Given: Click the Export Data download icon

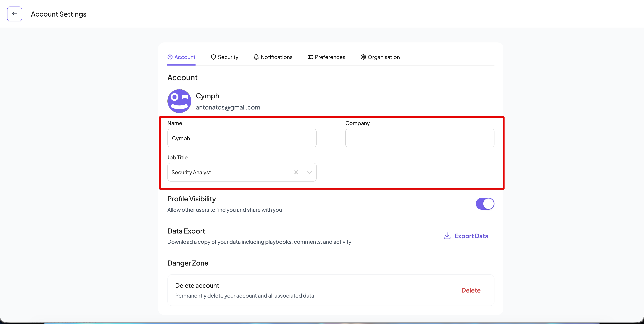Looking at the screenshot, I should coord(447,236).
